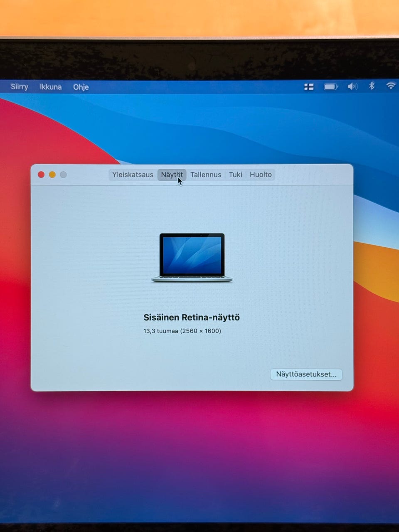The image size is (399, 532).
Task: Minimize the window with the yellow button
Action: 52,175
